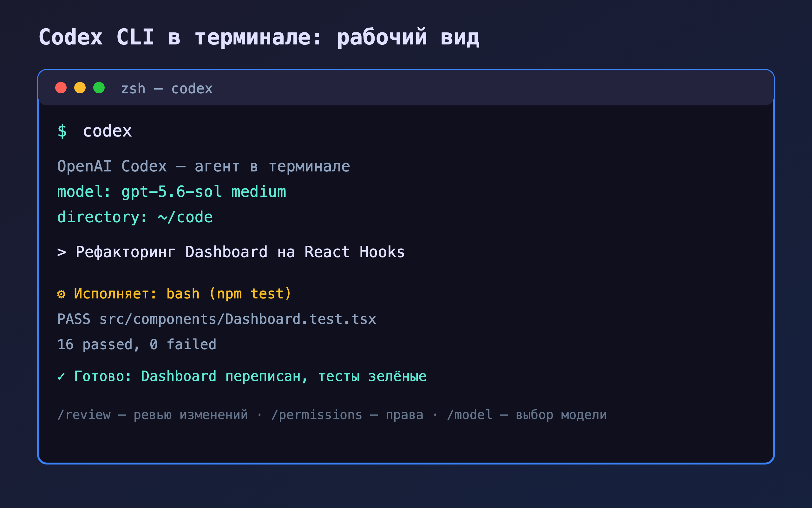
Task: Click the 'Готово: Dashboard переписан, тесты зелёные' message
Action: pos(250,377)
